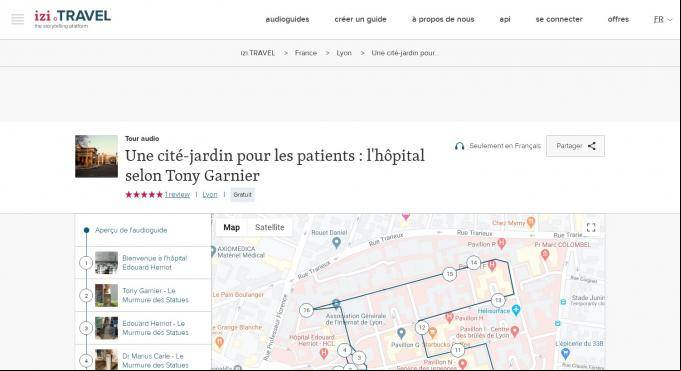Click map marker number 14
681x371 pixels.
coord(474,263)
